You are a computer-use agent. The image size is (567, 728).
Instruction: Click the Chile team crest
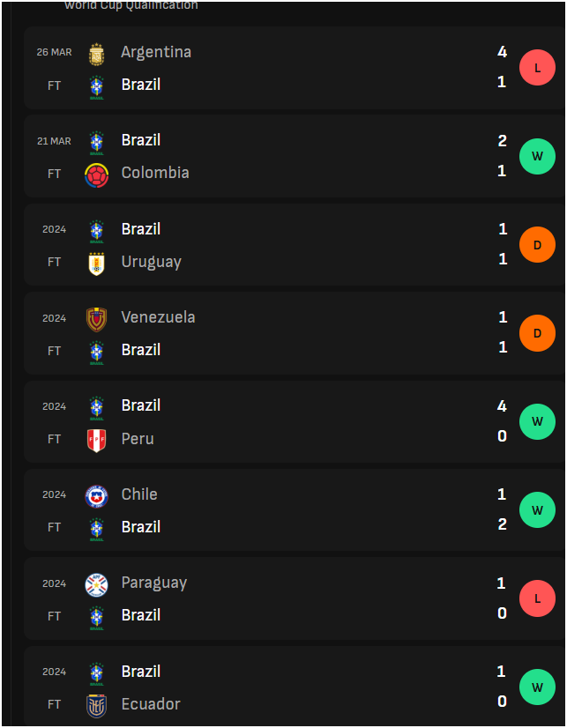[97, 497]
